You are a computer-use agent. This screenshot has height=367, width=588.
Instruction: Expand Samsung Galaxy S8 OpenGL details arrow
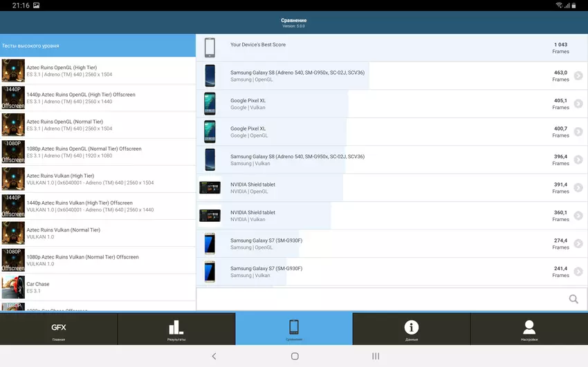click(x=578, y=76)
